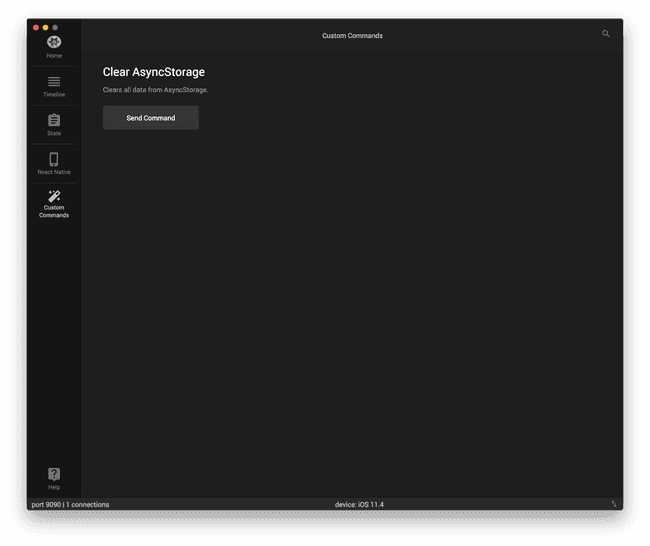650x546 pixels.
Task: Open Help via the question mark icon
Action: [x=54, y=474]
